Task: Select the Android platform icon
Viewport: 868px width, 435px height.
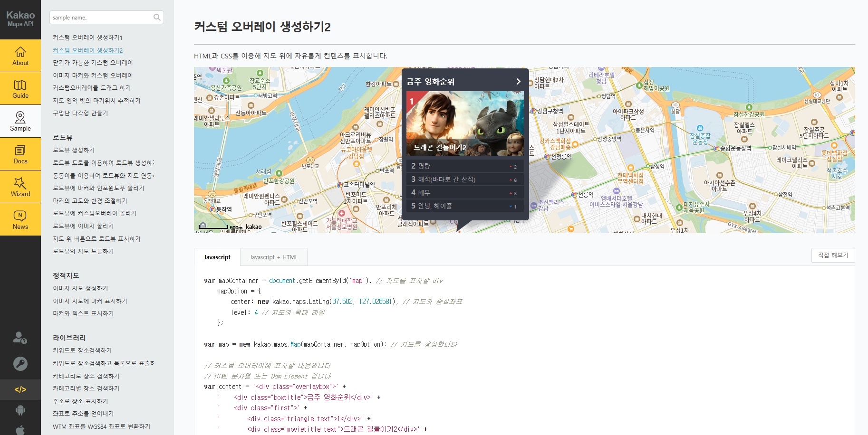Action: (x=20, y=410)
